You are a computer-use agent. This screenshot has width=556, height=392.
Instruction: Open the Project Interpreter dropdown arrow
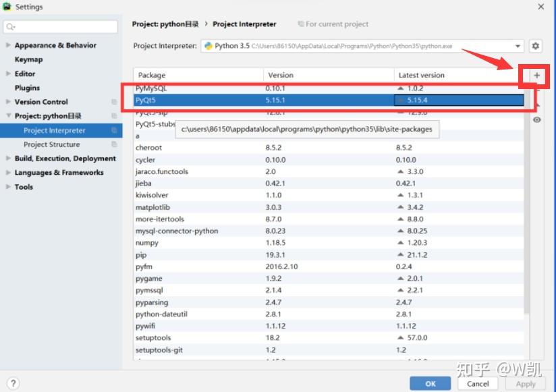(518, 46)
